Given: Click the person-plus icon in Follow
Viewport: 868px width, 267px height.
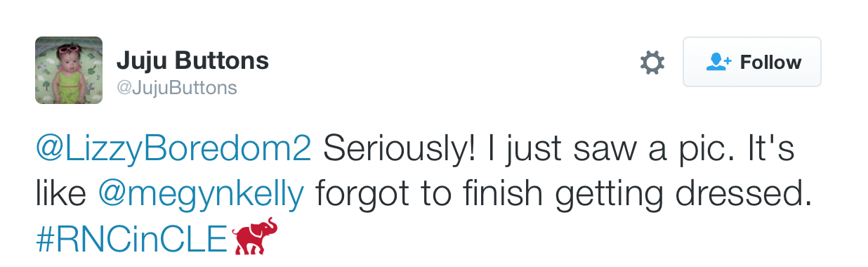Looking at the screenshot, I should point(718,62).
